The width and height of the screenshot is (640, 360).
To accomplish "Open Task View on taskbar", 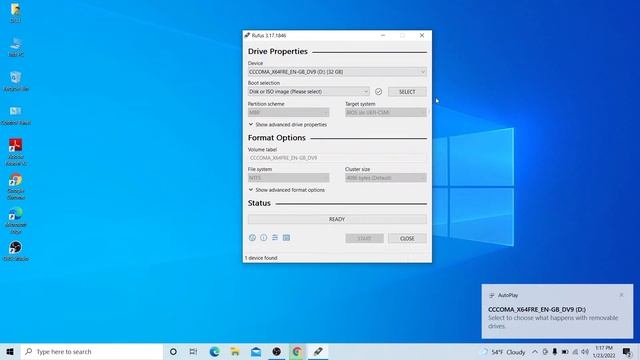I will tap(193, 351).
